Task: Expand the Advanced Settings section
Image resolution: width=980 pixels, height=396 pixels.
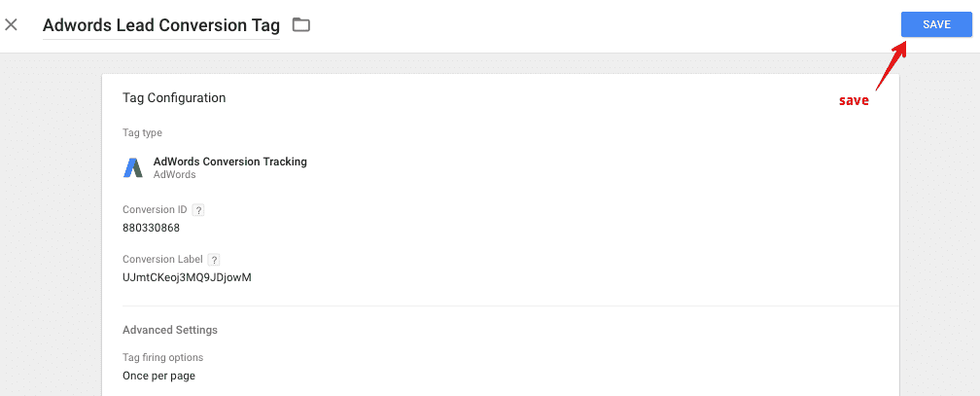Action: click(170, 330)
